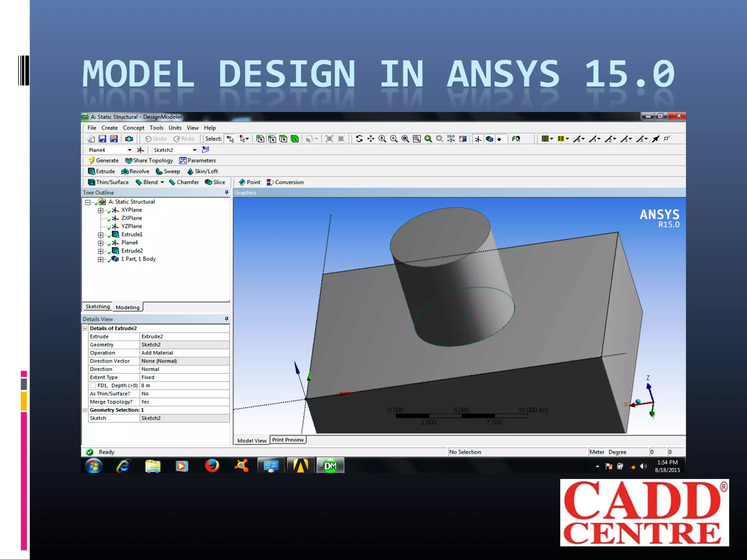Open the Units menu
747x560 pixels.
[x=175, y=128]
